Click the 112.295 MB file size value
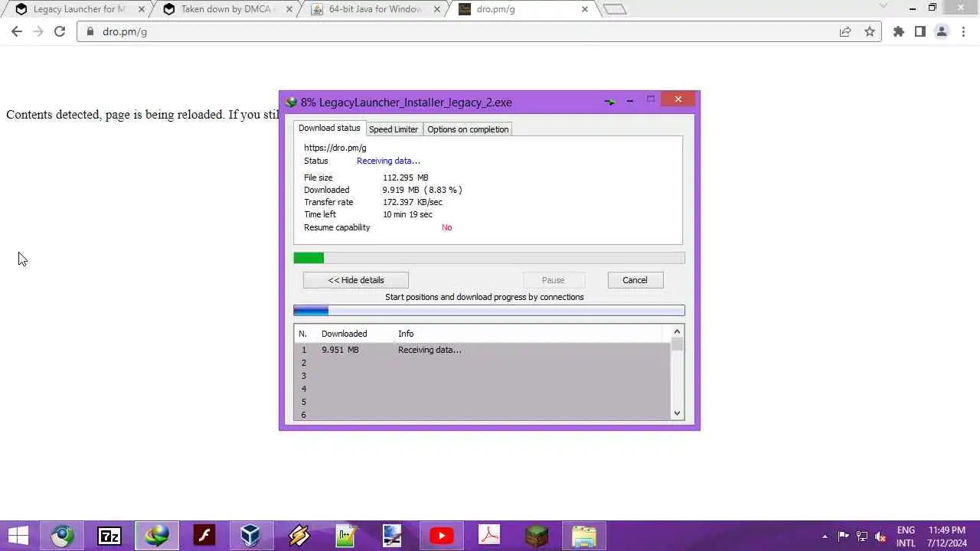980x551 pixels. click(x=406, y=178)
